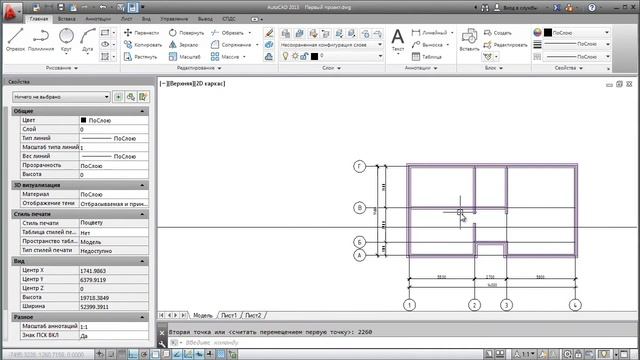
Task: Click the Перенести move tool
Action: [x=141, y=33]
